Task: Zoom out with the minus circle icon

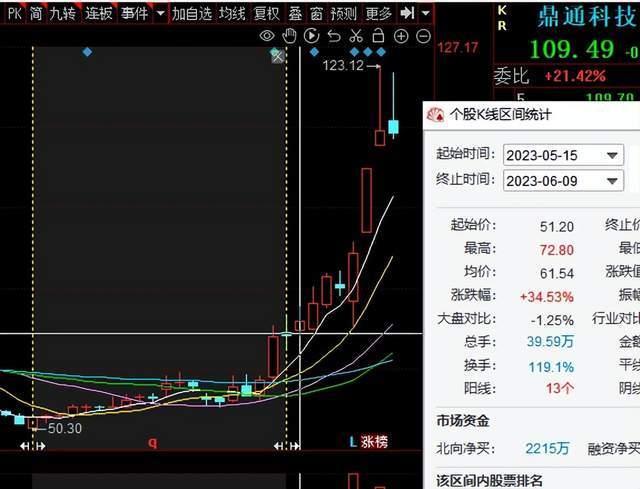Action: click(x=423, y=36)
